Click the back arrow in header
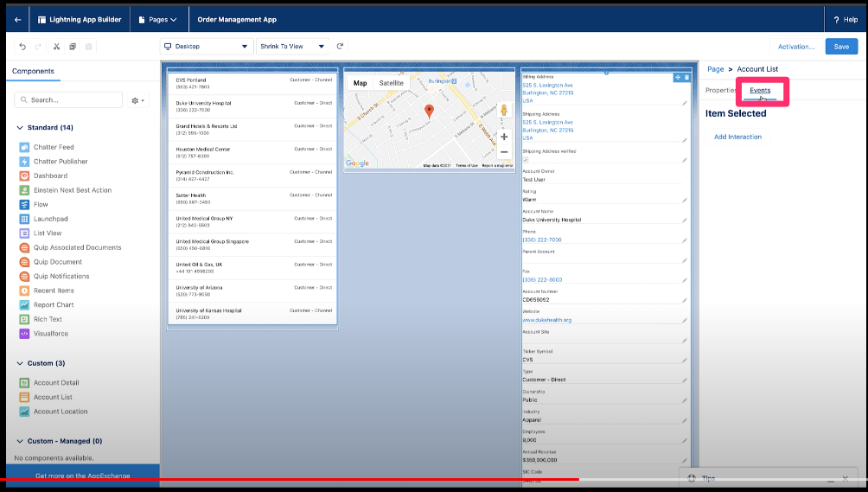The width and height of the screenshot is (868, 492). (x=17, y=19)
